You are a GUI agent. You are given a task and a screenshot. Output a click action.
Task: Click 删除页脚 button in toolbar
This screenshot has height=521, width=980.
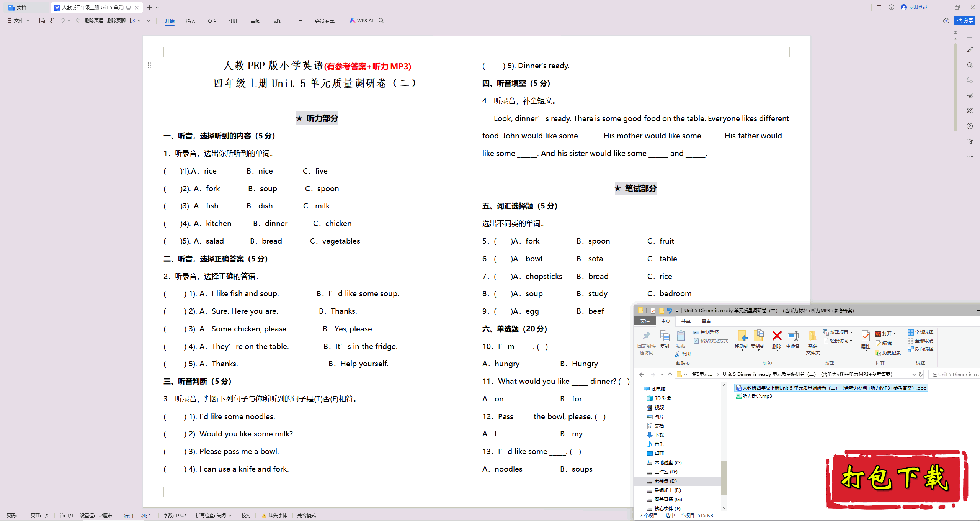point(116,21)
